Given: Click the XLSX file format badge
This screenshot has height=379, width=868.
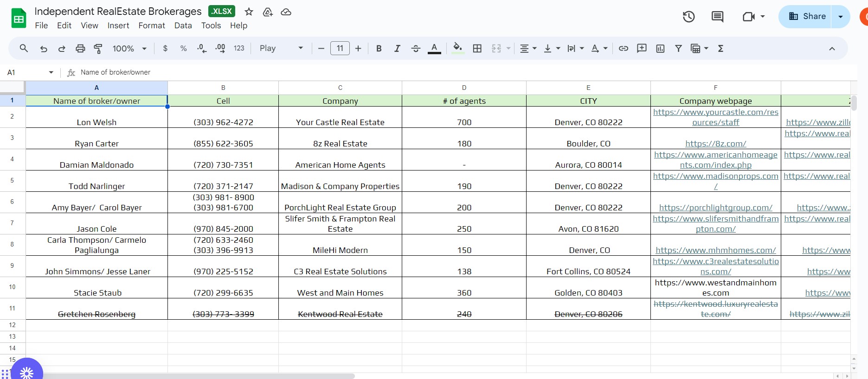Looking at the screenshot, I should (x=222, y=12).
